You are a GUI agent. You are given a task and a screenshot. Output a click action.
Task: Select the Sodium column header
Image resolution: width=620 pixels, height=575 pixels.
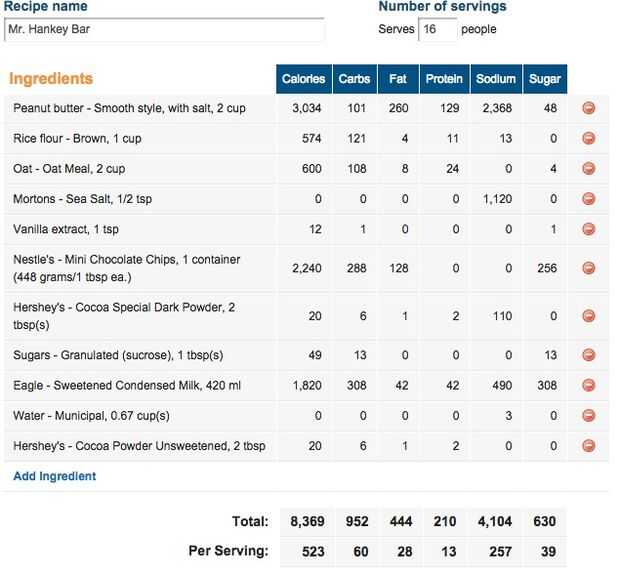pos(496,79)
